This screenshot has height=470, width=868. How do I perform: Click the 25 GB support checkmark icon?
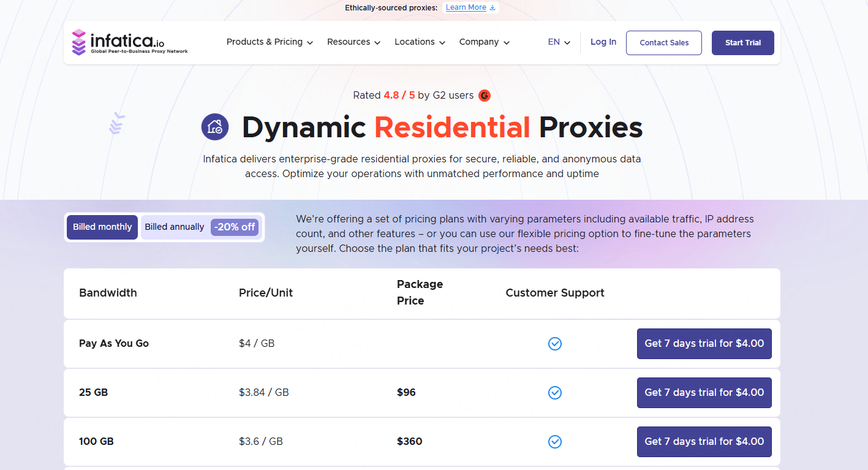[555, 393]
